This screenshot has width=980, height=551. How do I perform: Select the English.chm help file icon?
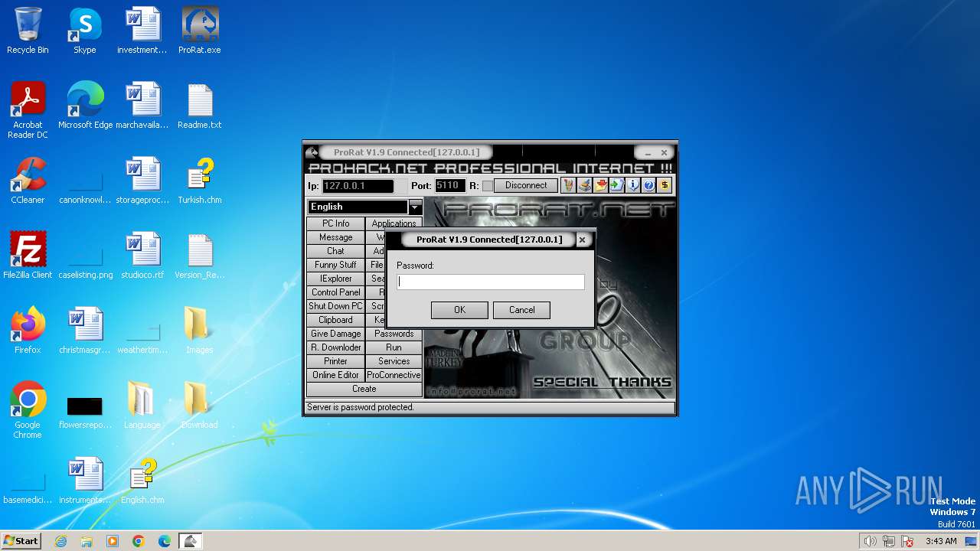[142, 481]
